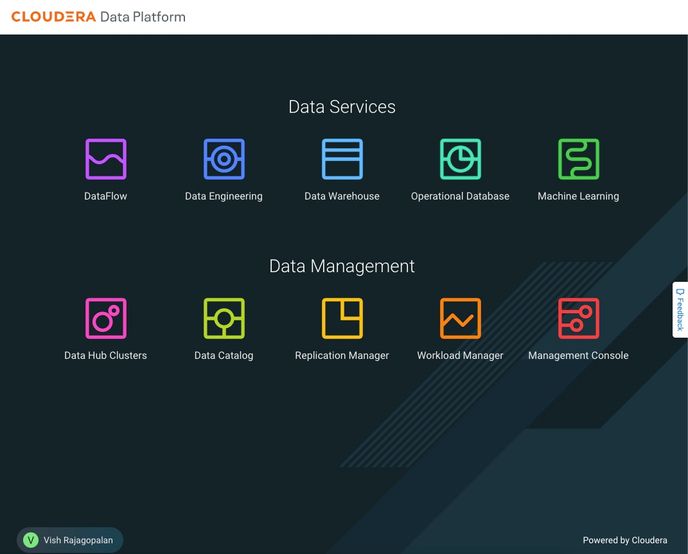Click the Machine Learning text label
Viewport: 688px width, 554px height.
pyautogui.click(x=578, y=196)
